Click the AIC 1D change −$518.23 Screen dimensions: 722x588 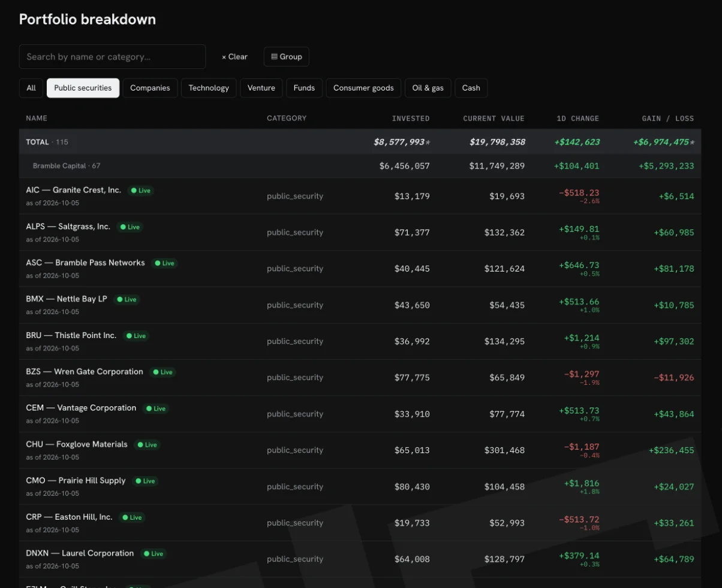point(579,193)
